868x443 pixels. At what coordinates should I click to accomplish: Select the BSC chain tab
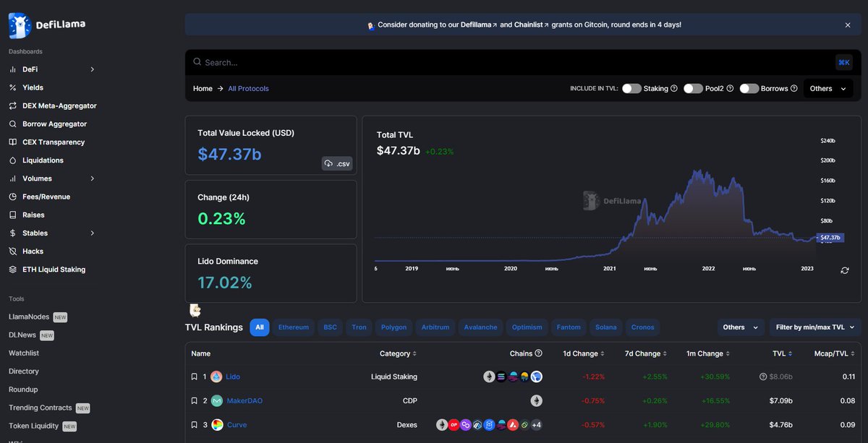pyautogui.click(x=330, y=327)
